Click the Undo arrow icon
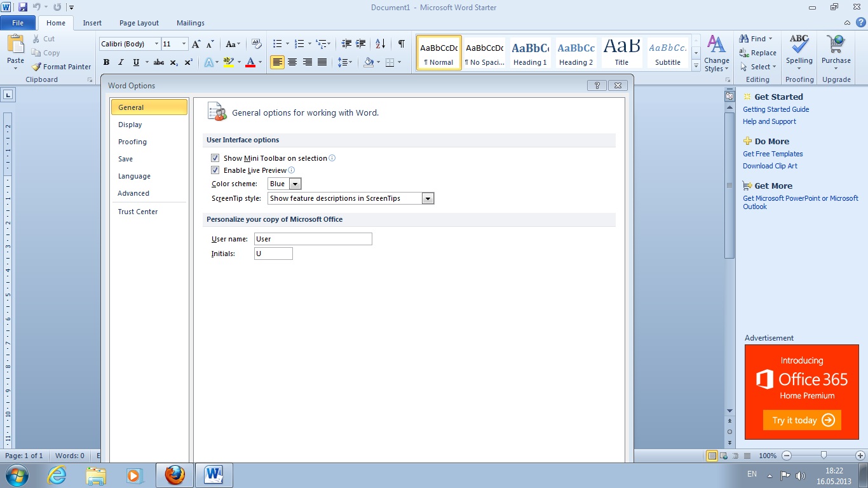 click(x=37, y=7)
